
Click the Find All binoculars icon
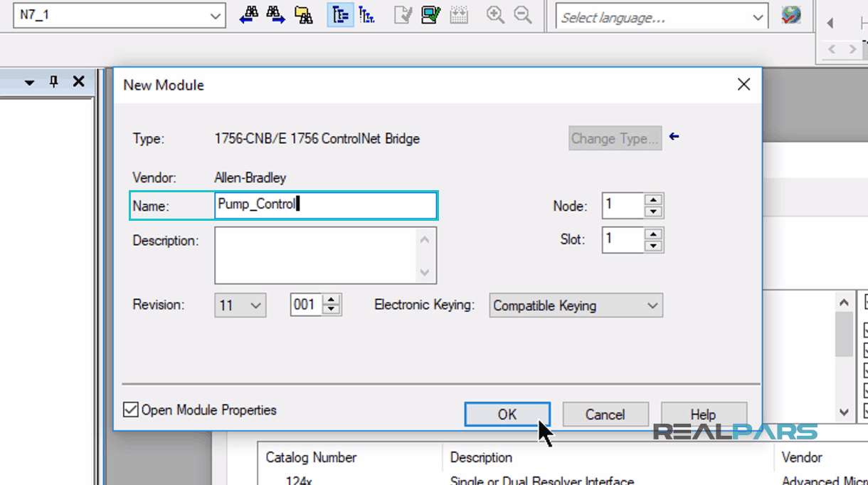(304, 15)
